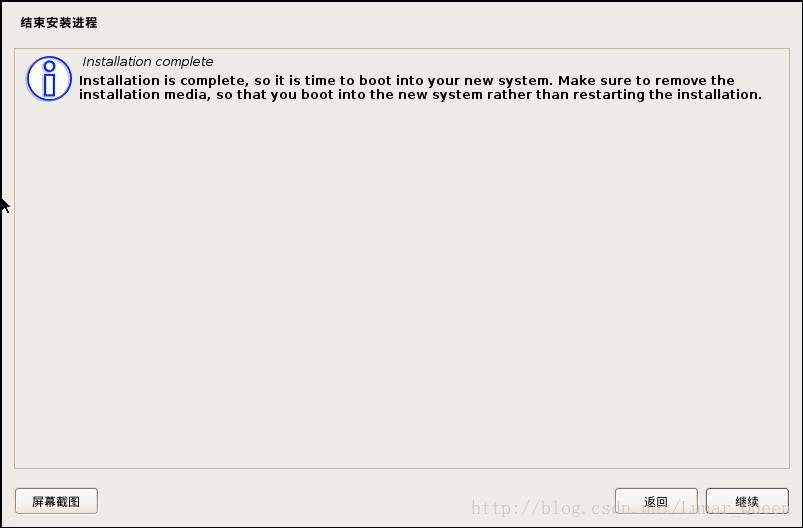
Task: Click the empty area of the message panel
Action: [x=402, y=287]
